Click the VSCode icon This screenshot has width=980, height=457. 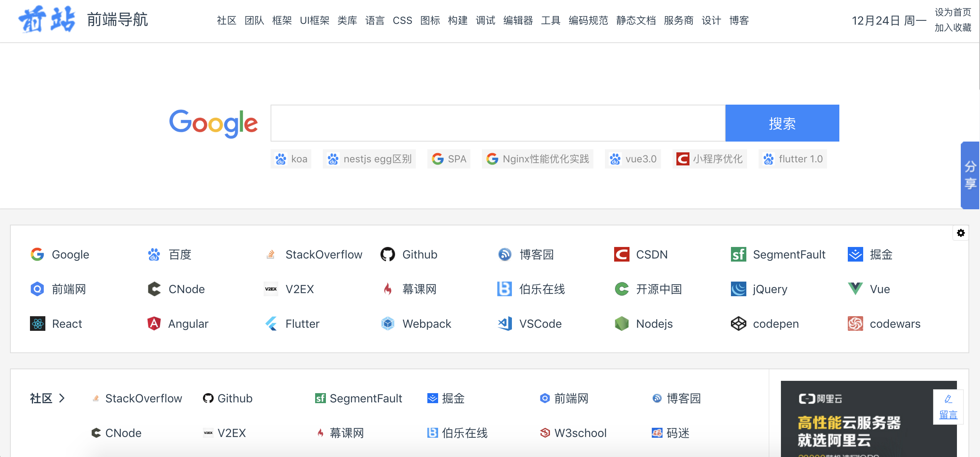click(505, 324)
